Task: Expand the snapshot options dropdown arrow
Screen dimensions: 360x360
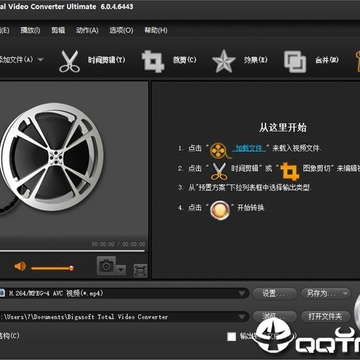Action: pos(121,269)
